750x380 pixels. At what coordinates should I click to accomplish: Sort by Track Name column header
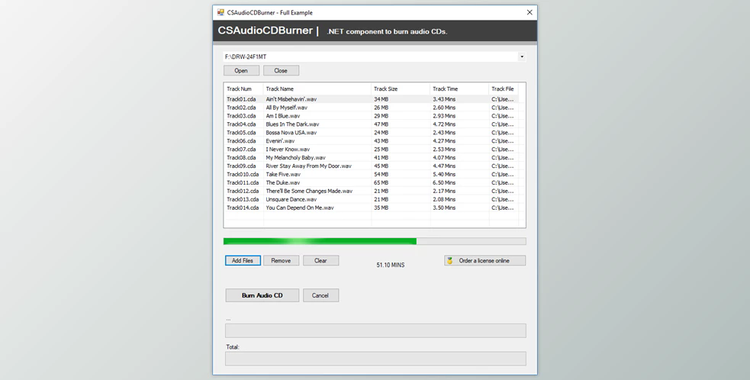pyautogui.click(x=317, y=89)
